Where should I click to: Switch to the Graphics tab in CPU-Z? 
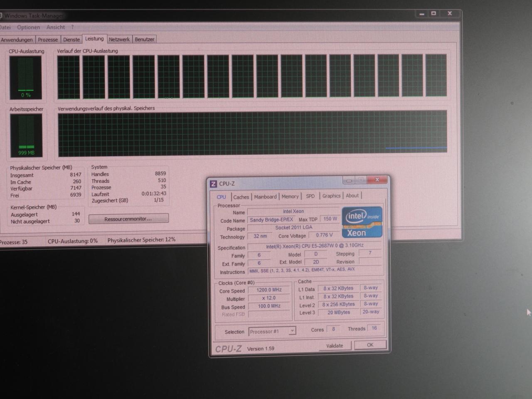[331, 196]
